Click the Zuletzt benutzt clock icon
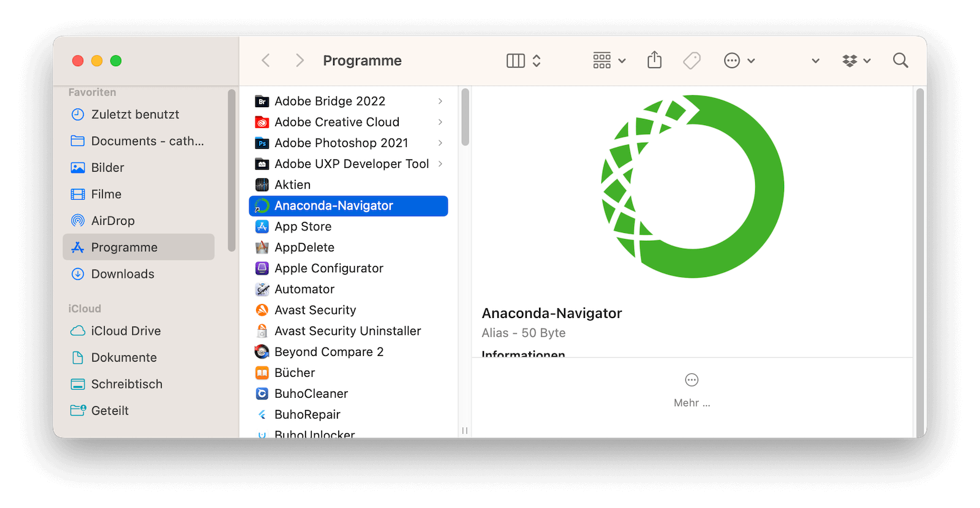Viewport: 980px width, 508px height. pos(78,115)
